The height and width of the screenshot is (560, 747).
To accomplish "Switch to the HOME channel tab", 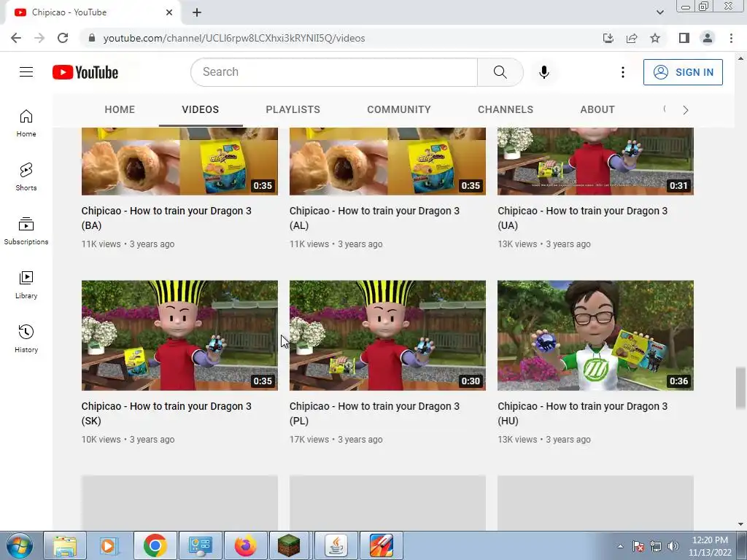I will point(120,109).
